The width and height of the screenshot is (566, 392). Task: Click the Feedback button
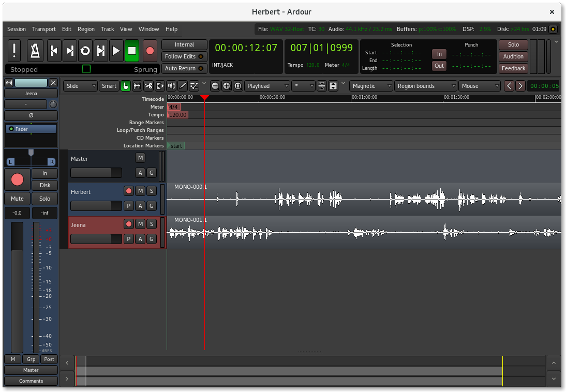tap(513, 68)
